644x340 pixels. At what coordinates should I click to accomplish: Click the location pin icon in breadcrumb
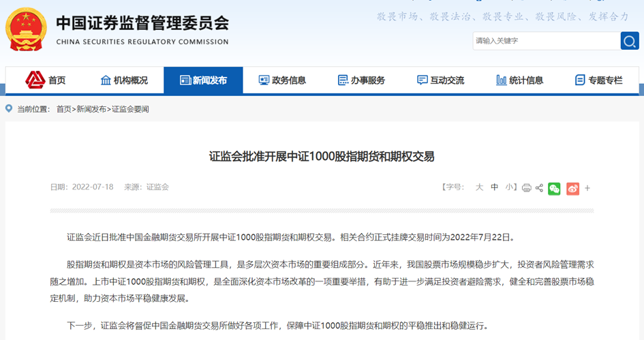9,109
